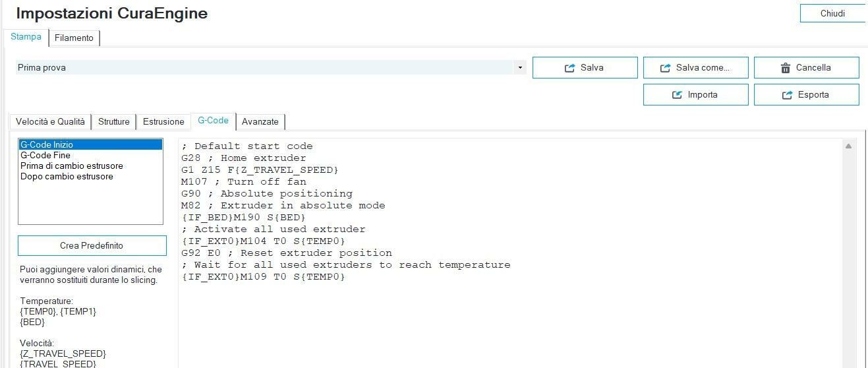
Task: Click the G90 Absolute positioning line
Action: click(267, 193)
